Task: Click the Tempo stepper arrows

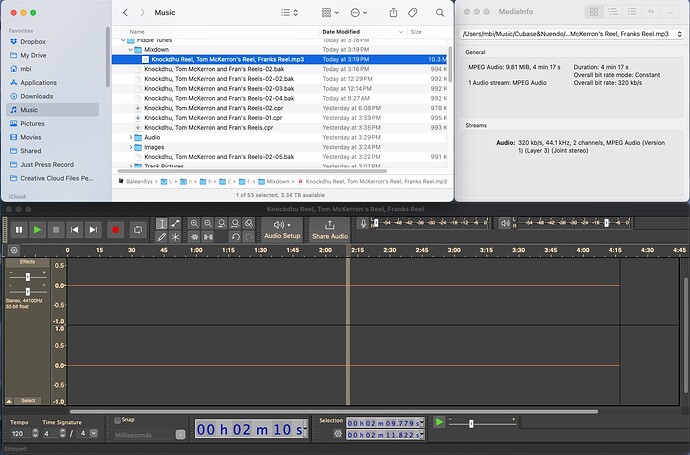Action: 35,433
